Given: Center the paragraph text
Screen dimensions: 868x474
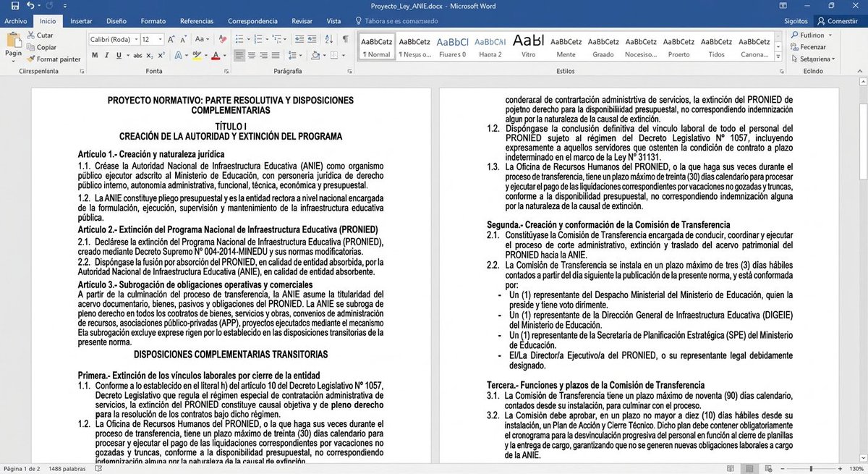Looking at the screenshot, I should click(252, 56).
